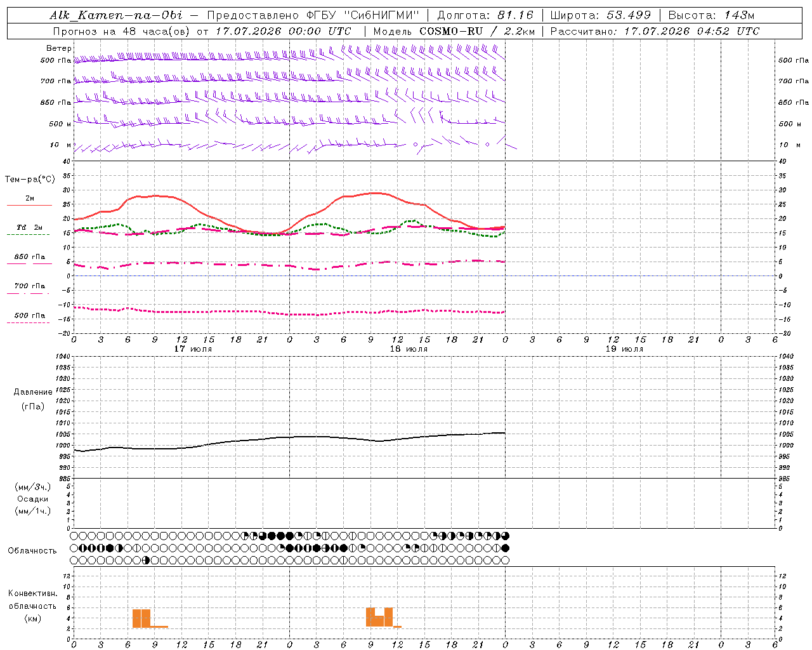Click the last filled circle in middle cloud row
The width and height of the screenshot is (812, 650).
(505, 548)
